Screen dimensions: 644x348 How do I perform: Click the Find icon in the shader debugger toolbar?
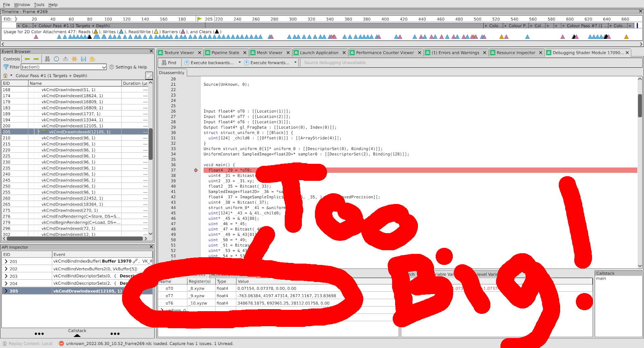pyautogui.click(x=164, y=63)
